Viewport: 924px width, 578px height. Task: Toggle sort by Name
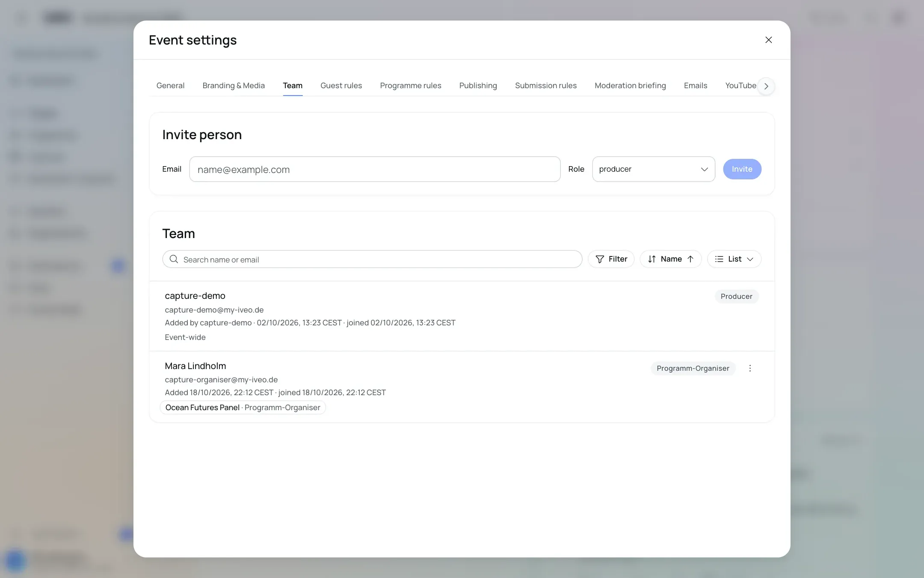click(x=670, y=259)
